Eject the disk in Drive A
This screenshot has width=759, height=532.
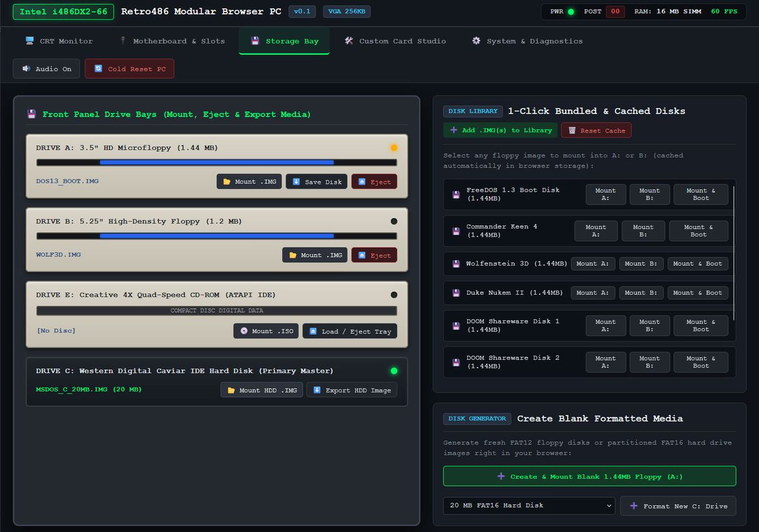coord(374,182)
